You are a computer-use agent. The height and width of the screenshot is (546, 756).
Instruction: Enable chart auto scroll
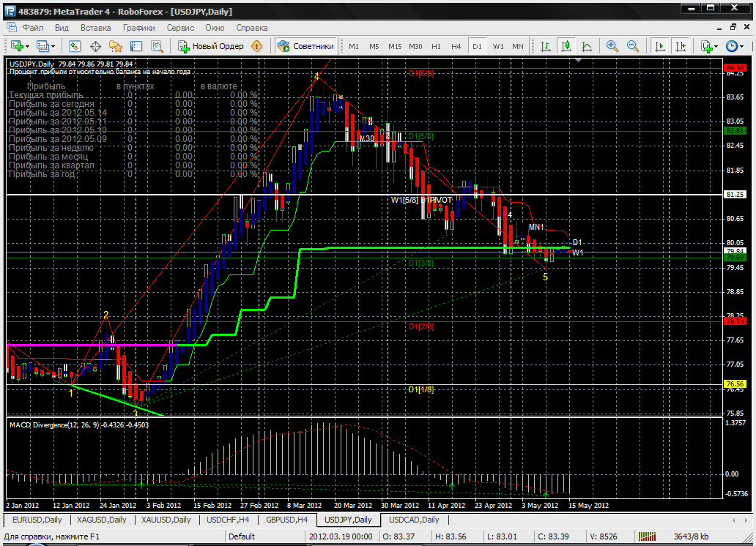pos(660,46)
